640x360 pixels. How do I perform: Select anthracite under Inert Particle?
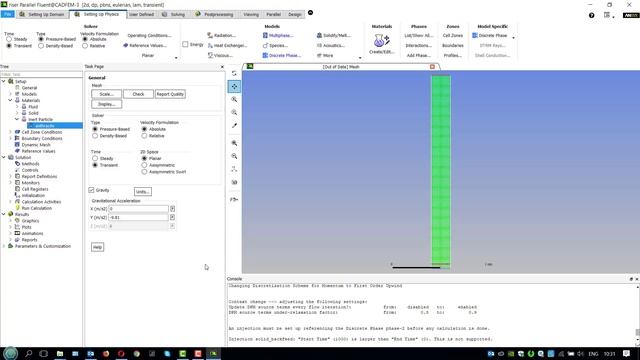click(x=45, y=126)
